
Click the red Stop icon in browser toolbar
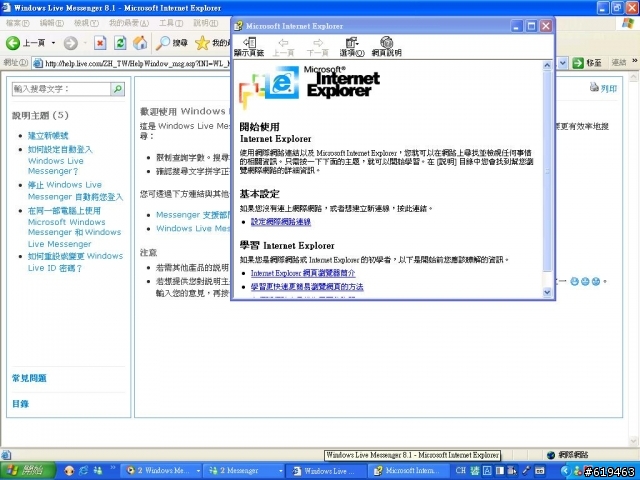click(x=100, y=42)
